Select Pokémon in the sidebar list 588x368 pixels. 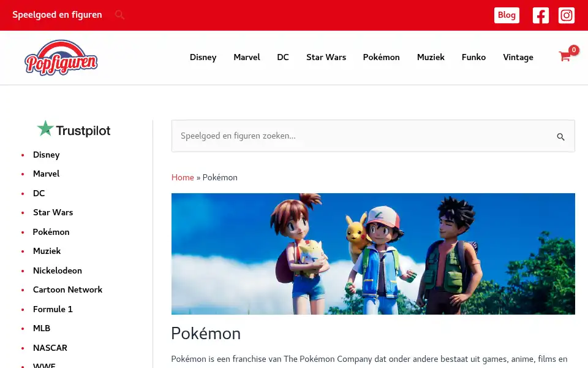51,232
